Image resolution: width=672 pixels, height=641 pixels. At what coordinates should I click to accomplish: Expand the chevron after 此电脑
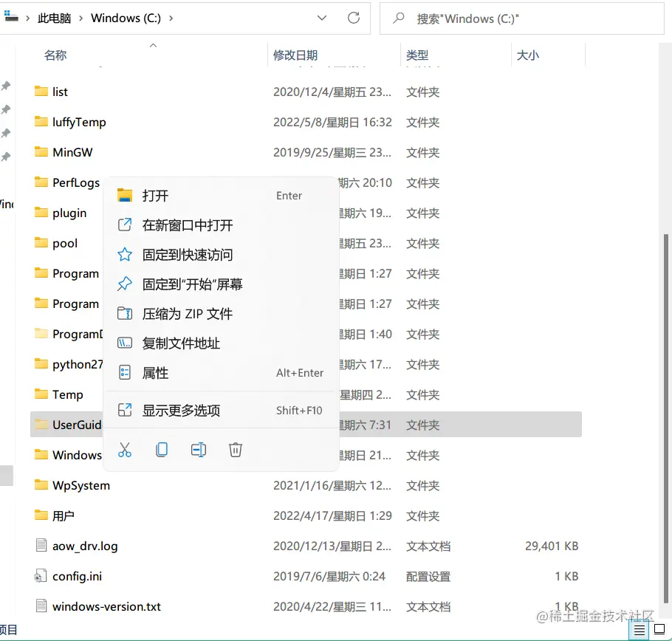[80, 18]
